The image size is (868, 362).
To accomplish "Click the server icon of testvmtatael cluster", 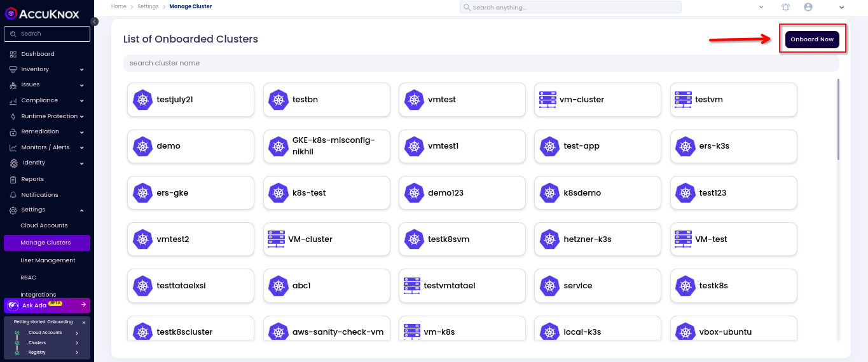I will pos(412,285).
